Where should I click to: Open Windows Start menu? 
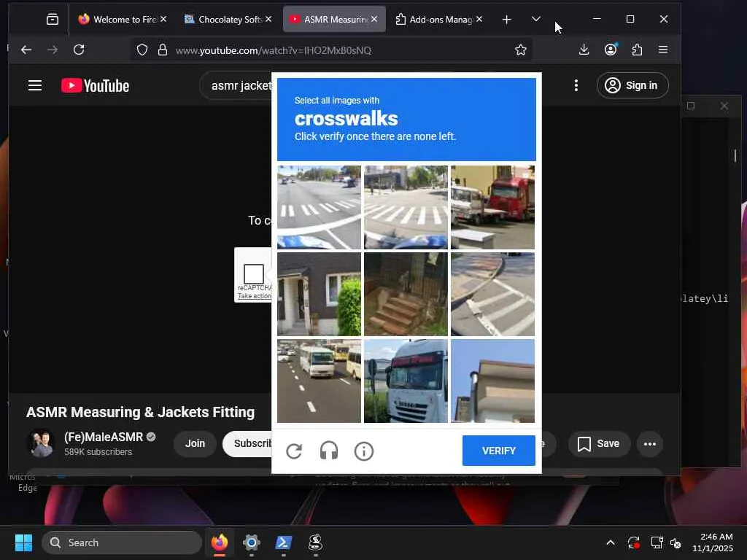[23, 542]
